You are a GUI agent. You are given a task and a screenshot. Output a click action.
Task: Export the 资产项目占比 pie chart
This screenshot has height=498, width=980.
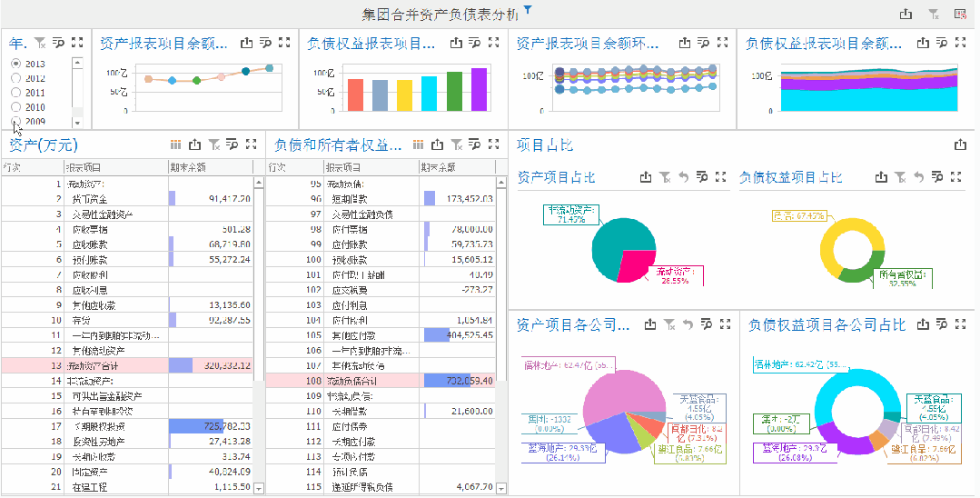click(646, 177)
